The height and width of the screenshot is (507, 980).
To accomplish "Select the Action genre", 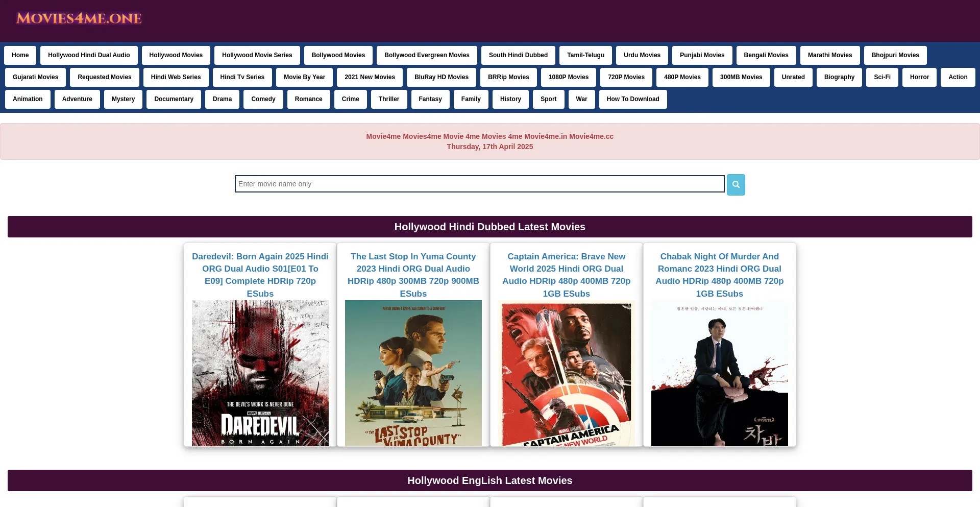I will point(958,77).
